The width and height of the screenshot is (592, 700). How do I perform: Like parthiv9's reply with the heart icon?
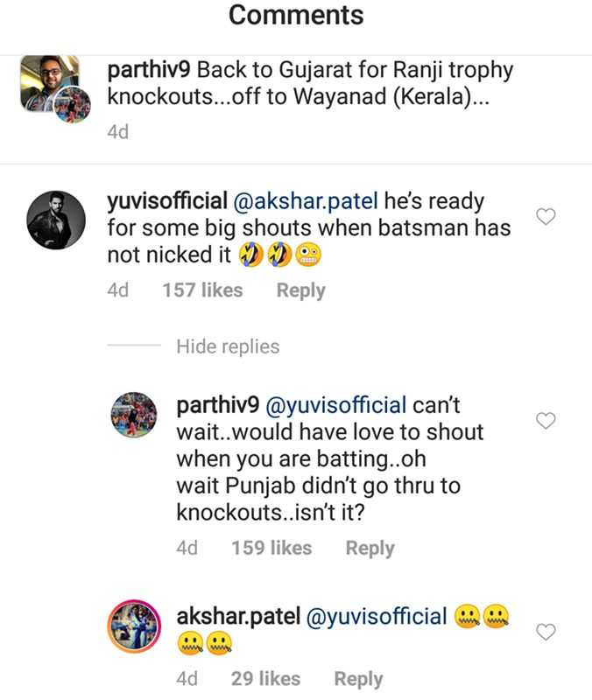tap(546, 420)
